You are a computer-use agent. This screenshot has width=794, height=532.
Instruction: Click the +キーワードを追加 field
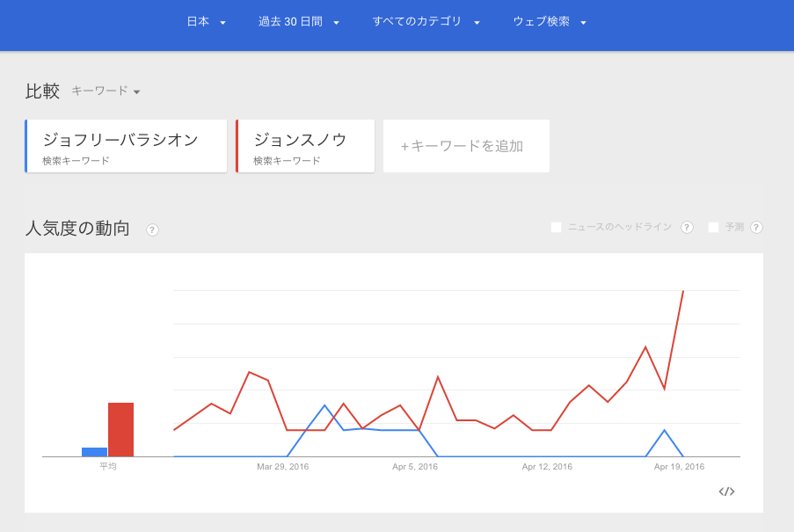tap(466, 146)
